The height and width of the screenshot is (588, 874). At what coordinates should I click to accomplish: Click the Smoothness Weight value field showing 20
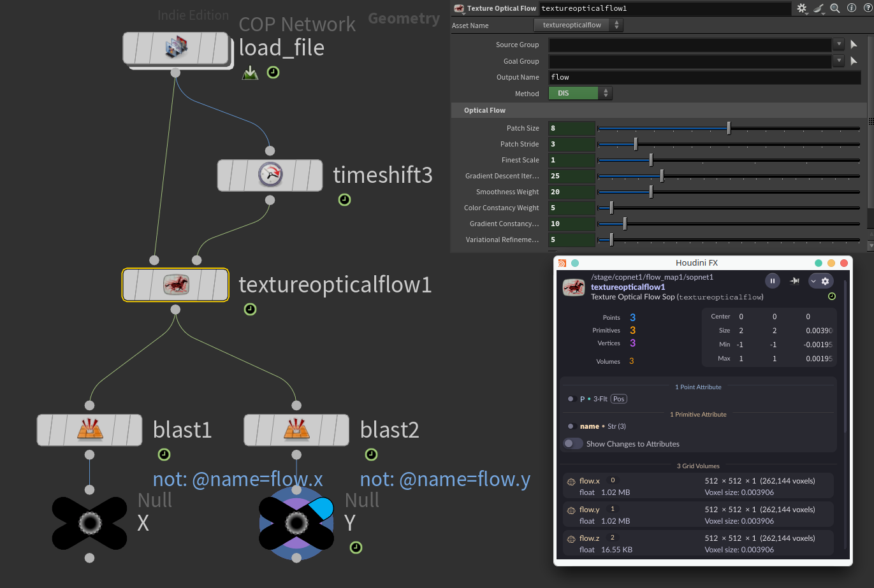click(x=572, y=192)
